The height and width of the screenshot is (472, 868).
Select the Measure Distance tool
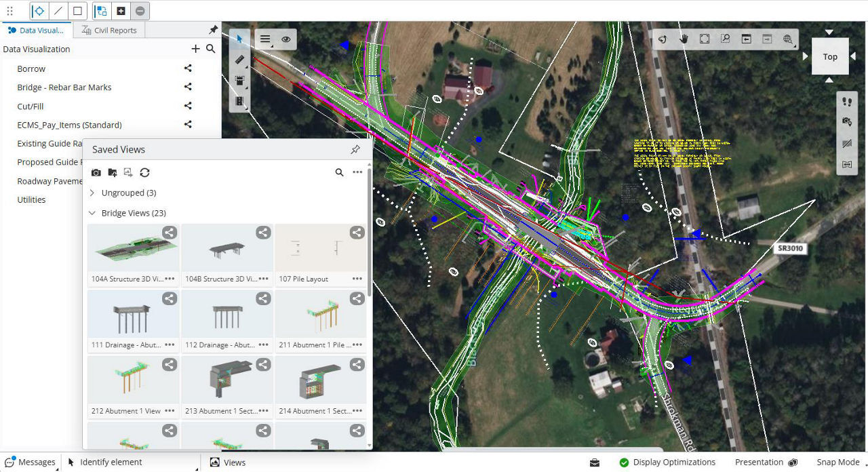pyautogui.click(x=239, y=59)
